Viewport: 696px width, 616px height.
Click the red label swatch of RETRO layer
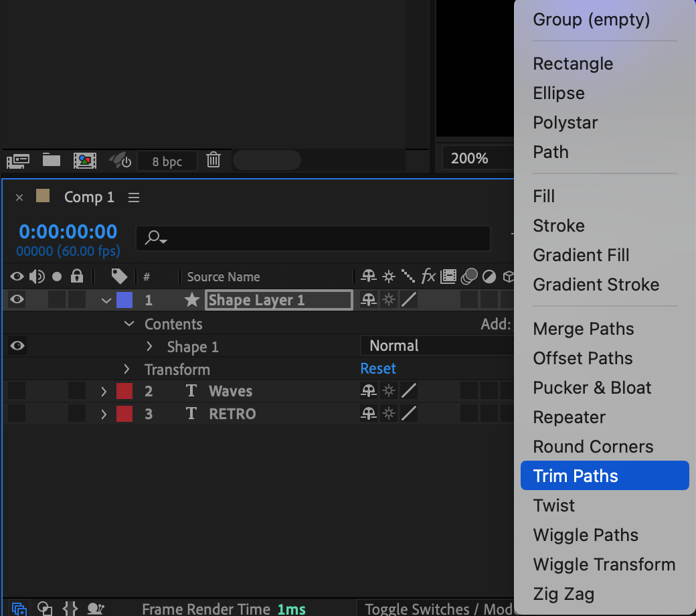coord(124,414)
